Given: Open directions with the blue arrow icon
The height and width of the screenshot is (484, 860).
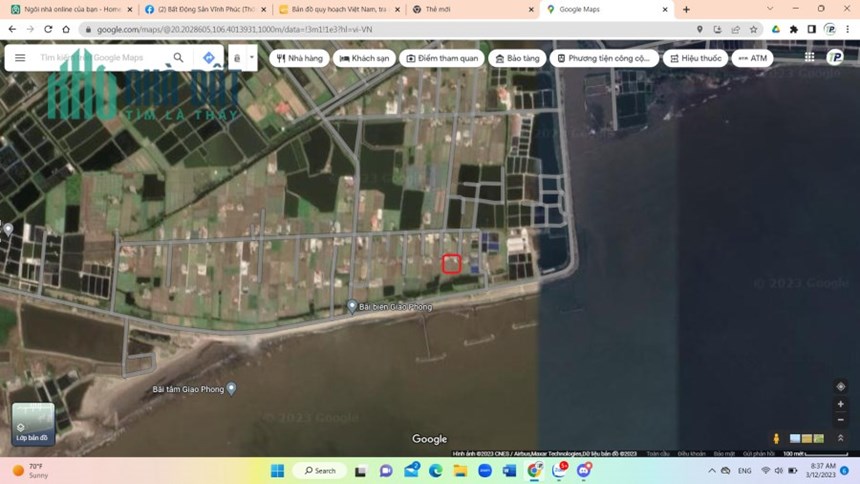Looking at the screenshot, I should (208, 58).
